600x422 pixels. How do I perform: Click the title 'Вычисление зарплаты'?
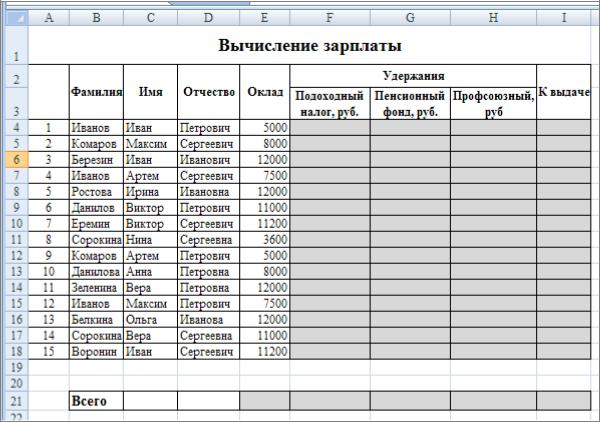coord(310,46)
